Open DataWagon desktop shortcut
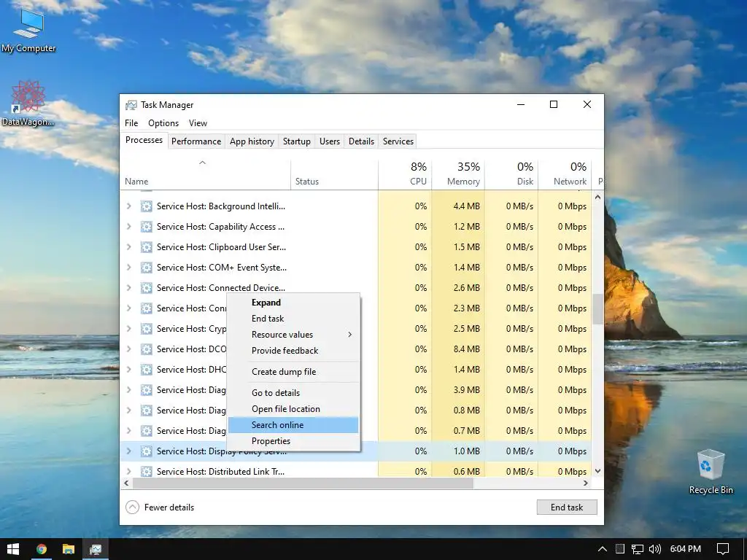 click(28, 104)
